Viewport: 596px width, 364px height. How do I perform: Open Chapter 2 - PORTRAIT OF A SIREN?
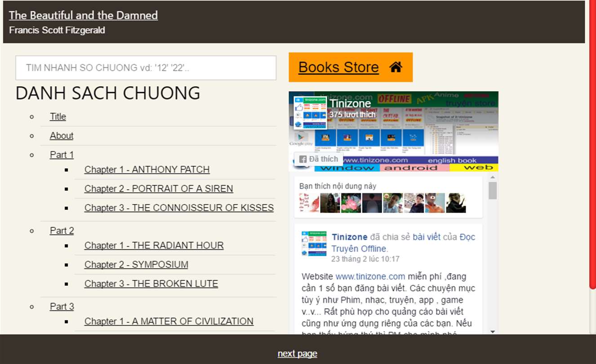[159, 189]
